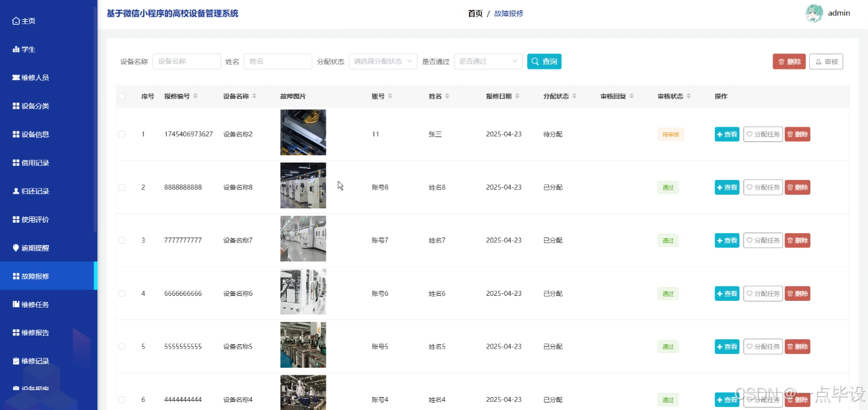Click the grid icon beside 设备分类
Viewport: 868px width, 410px height.
click(16, 106)
